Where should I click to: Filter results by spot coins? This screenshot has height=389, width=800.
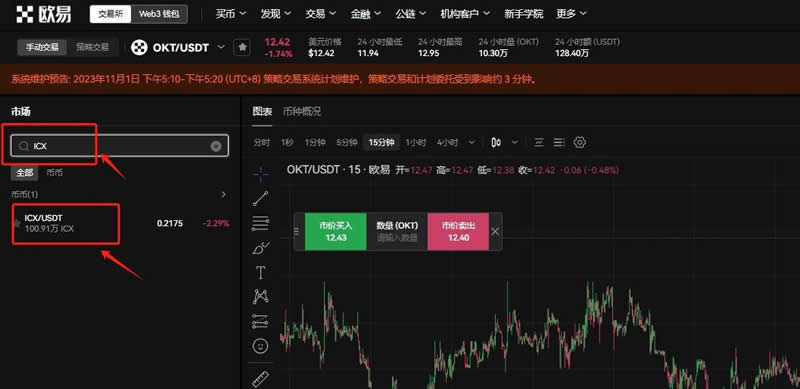click(55, 173)
